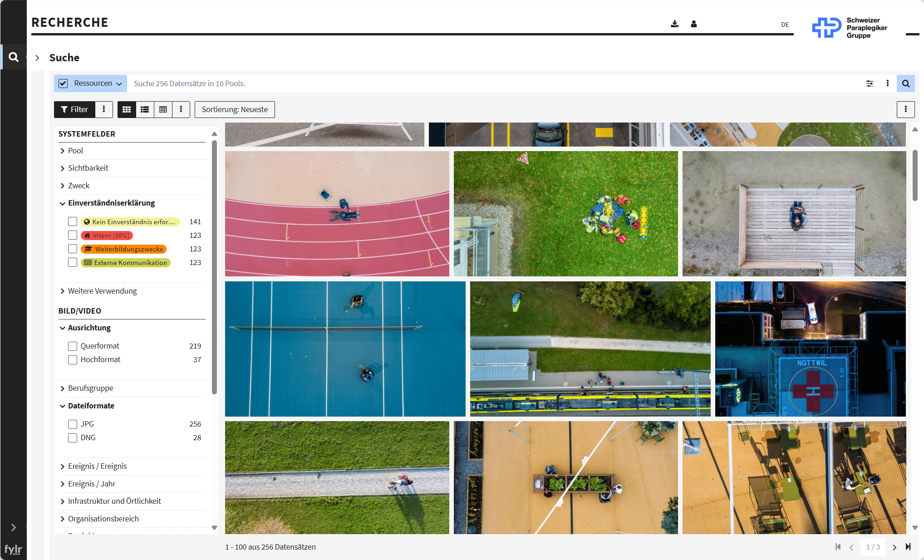Click filter panel scroll-up arrow

coord(214,134)
